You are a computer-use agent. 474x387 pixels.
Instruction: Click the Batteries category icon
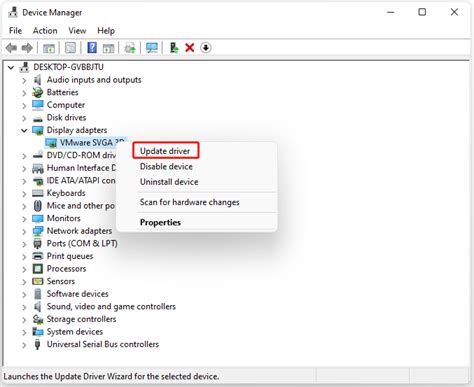[38, 92]
